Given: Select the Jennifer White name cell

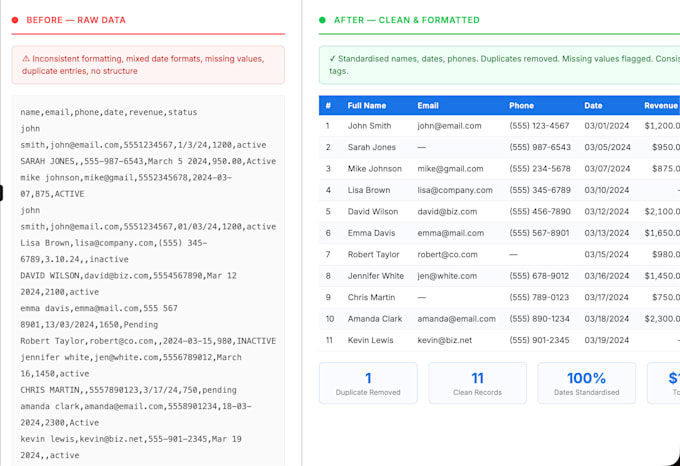Looking at the screenshot, I should 376,276.
